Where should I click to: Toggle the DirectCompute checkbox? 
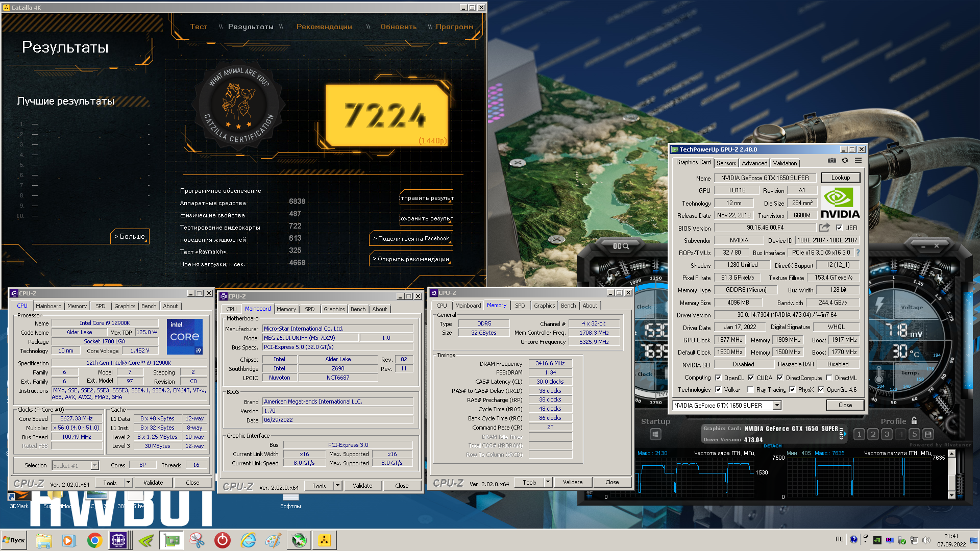click(780, 378)
